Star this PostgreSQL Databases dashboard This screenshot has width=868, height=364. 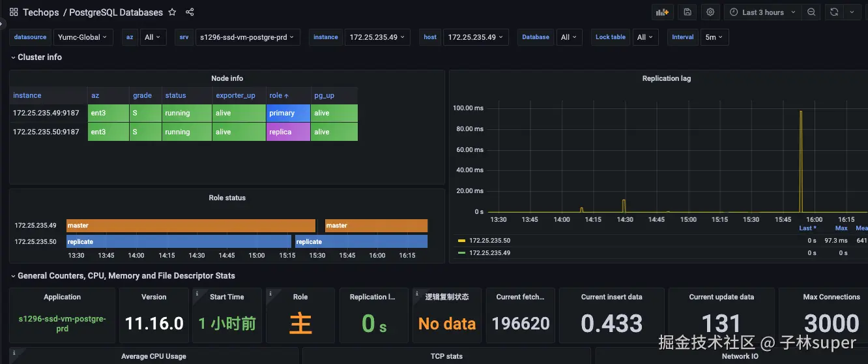coord(172,12)
